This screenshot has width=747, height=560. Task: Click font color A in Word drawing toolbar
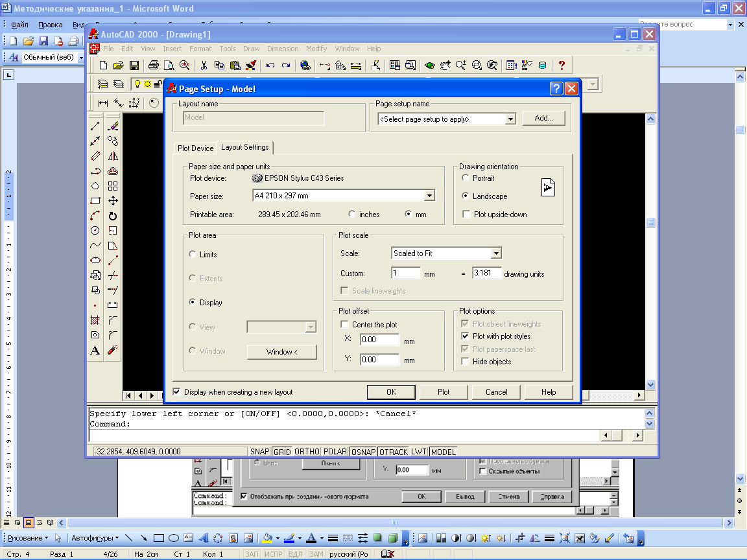pyautogui.click(x=311, y=538)
